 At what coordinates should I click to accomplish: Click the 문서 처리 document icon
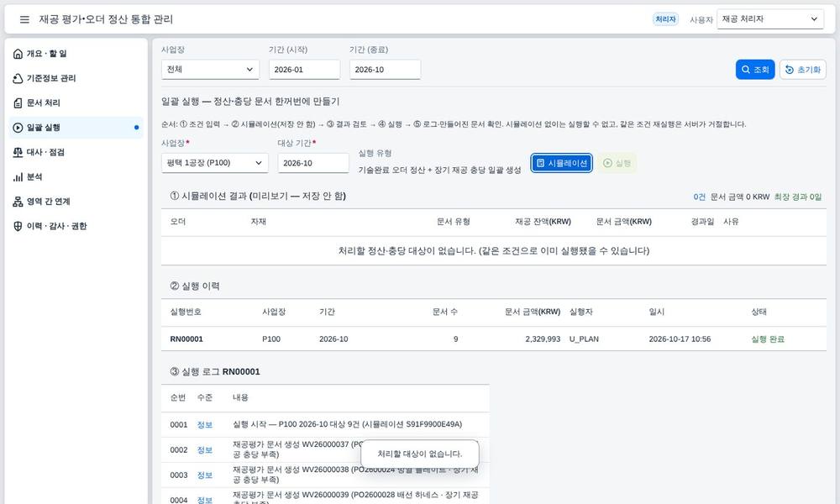(x=18, y=102)
